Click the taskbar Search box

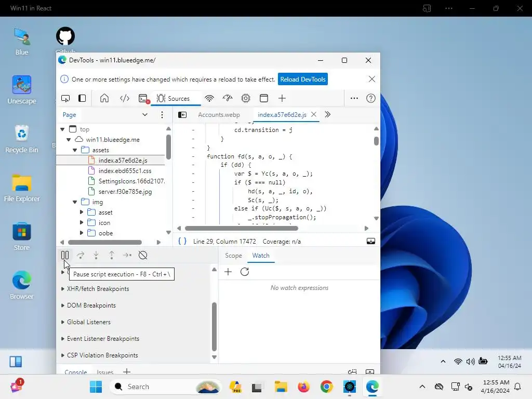coord(165,387)
